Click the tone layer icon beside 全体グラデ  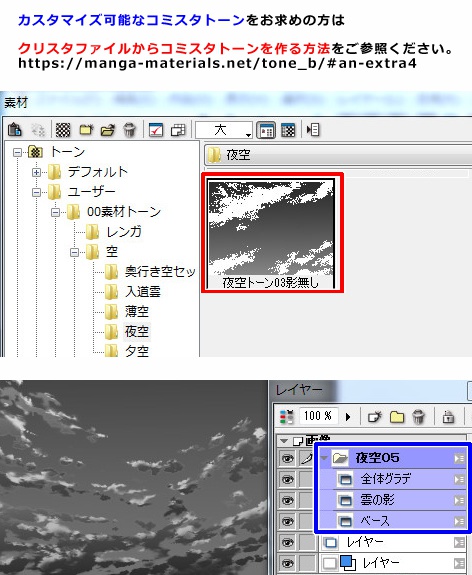point(345,479)
